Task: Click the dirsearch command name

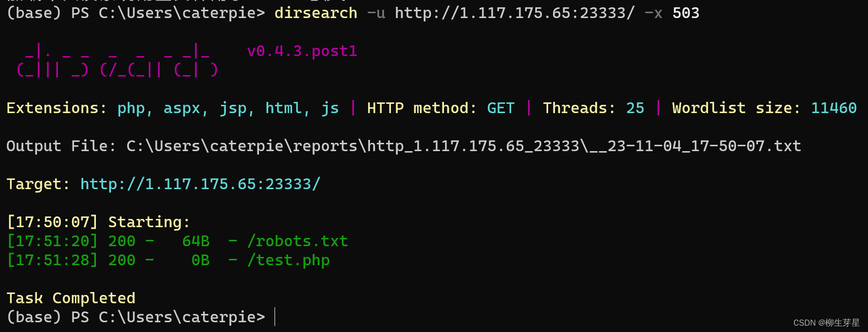Action: 316,13
